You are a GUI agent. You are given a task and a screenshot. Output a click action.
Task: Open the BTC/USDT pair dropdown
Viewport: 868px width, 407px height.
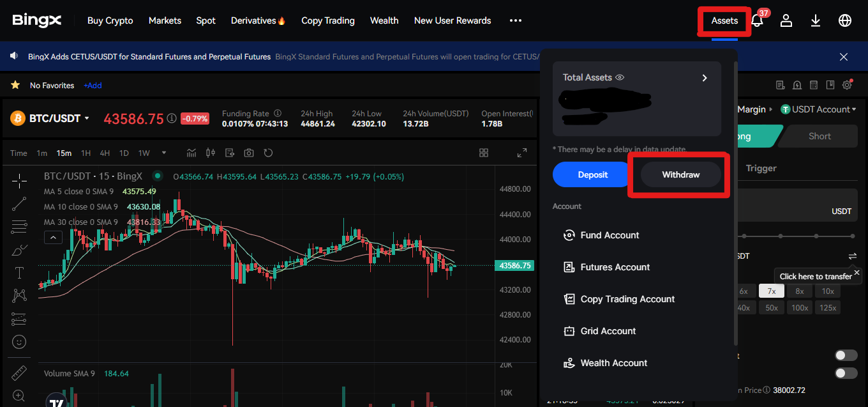(x=87, y=118)
